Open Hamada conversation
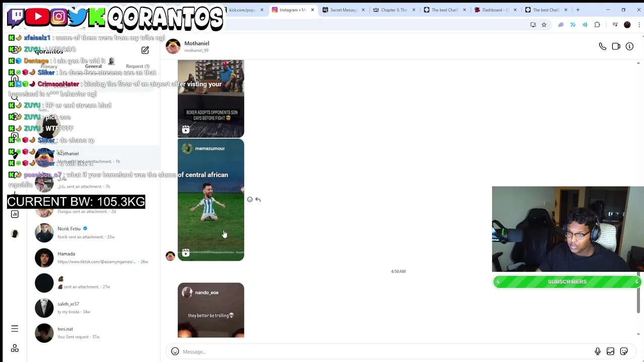This screenshot has height=362, width=644. point(94,258)
